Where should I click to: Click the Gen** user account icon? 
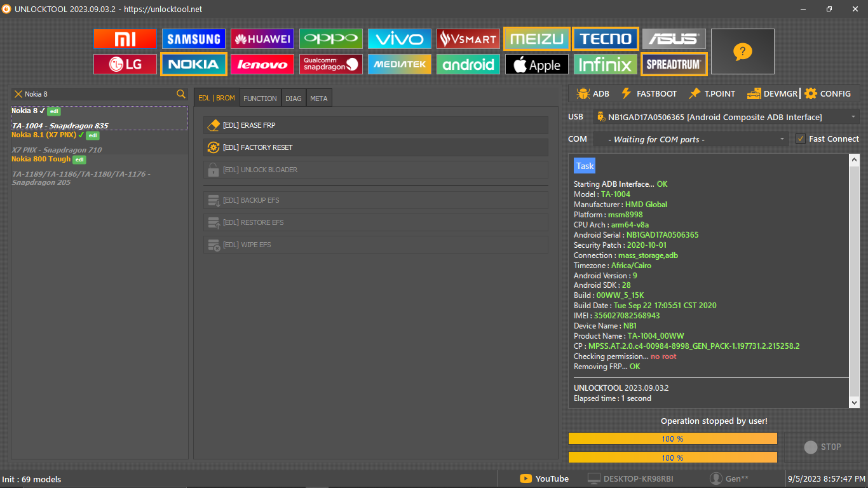tap(716, 478)
